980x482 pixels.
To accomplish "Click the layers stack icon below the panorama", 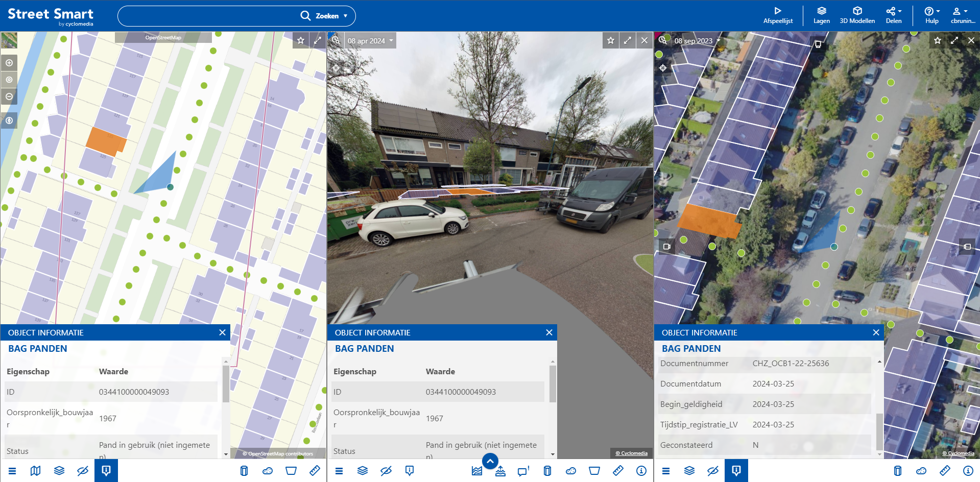I will point(363,471).
